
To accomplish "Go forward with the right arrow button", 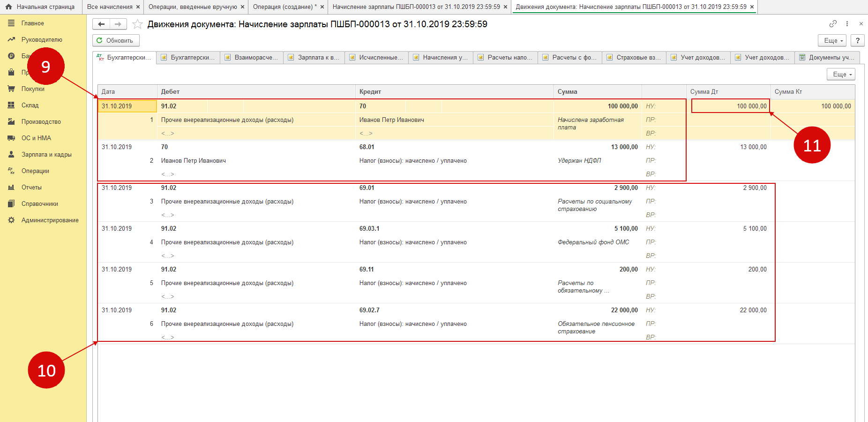I will tap(118, 24).
